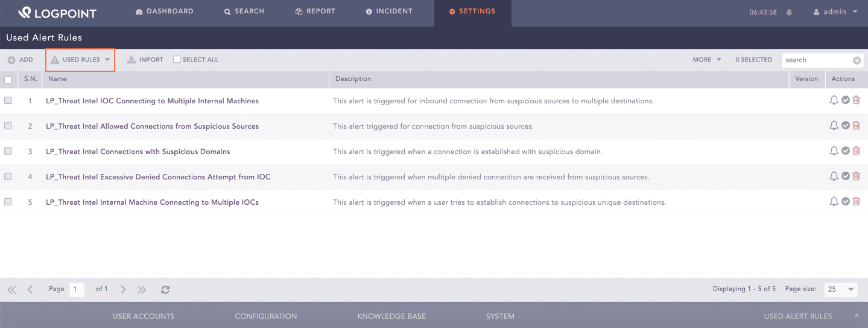Image resolution: width=868 pixels, height=328 pixels.
Task: Switch to the Incident tab
Action: point(389,11)
